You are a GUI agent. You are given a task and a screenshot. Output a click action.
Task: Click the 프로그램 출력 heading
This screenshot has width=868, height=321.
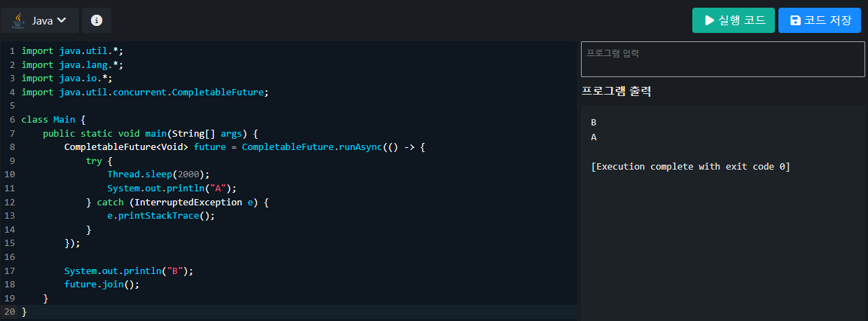(617, 91)
